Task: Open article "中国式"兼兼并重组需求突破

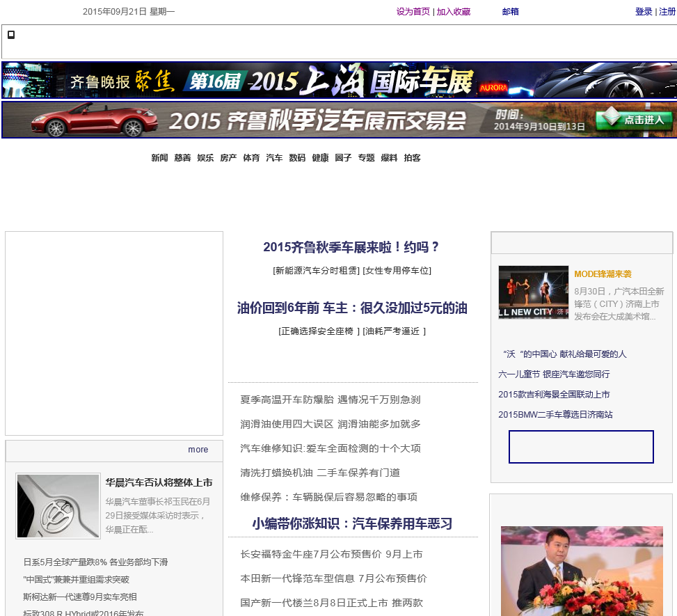Action: (76, 579)
